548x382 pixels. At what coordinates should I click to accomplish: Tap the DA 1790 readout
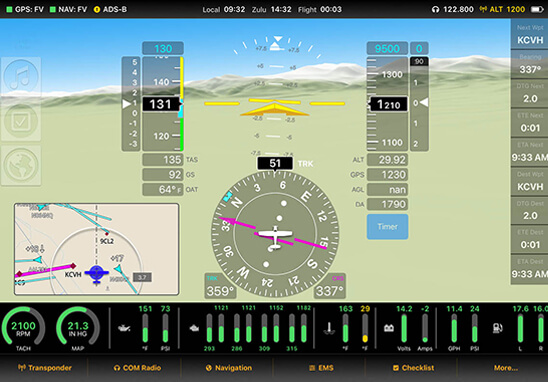pos(387,204)
